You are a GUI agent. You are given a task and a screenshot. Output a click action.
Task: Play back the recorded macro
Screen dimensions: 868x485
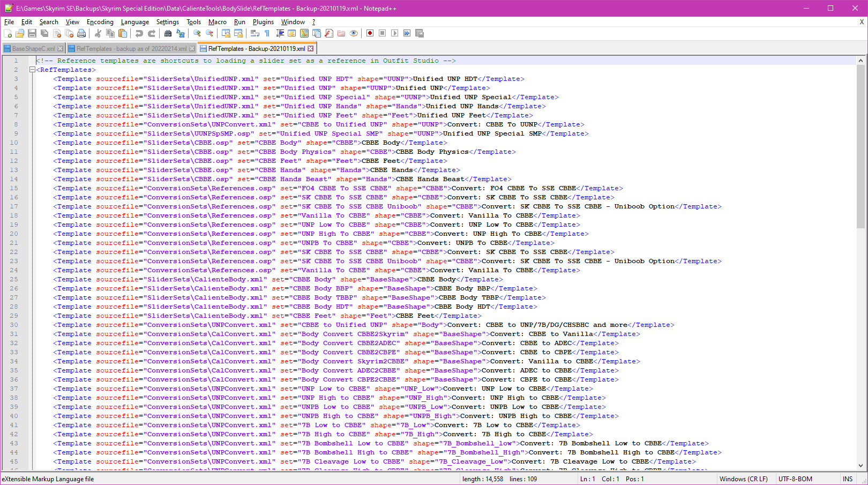(394, 33)
